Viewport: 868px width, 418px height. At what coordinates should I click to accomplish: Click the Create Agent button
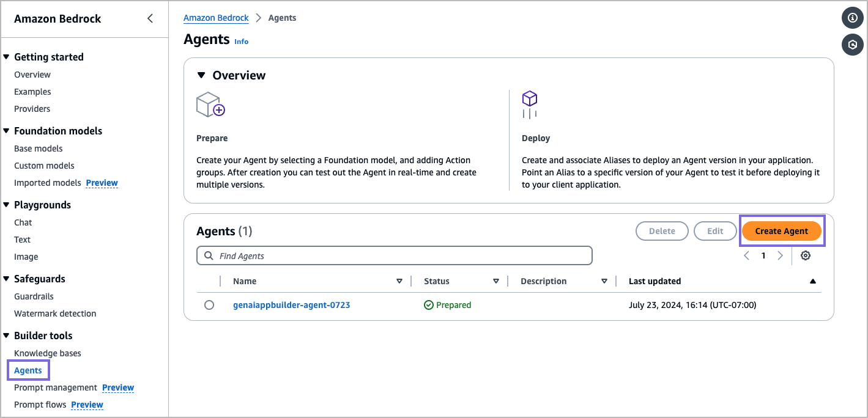pos(781,231)
